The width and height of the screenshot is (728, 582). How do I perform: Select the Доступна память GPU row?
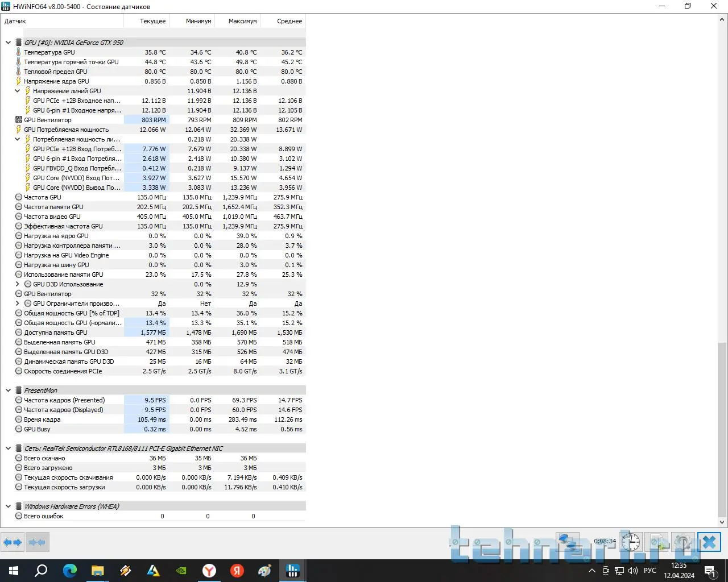coord(160,332)
